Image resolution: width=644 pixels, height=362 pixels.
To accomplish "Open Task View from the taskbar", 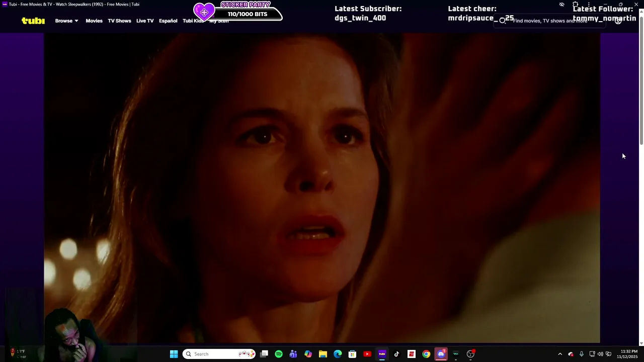I will coord(264,354).
